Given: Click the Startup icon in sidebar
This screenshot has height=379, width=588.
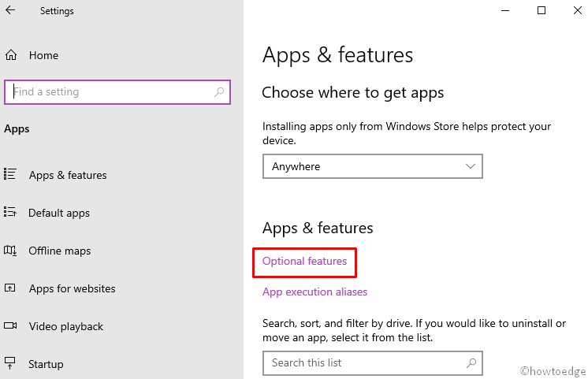Looking at the screenshot, I should point(11,364).
